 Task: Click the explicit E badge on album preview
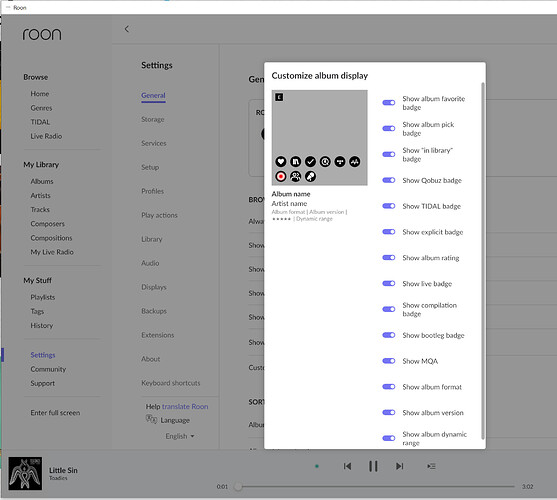pyautogui.click(x=279, y=97)
